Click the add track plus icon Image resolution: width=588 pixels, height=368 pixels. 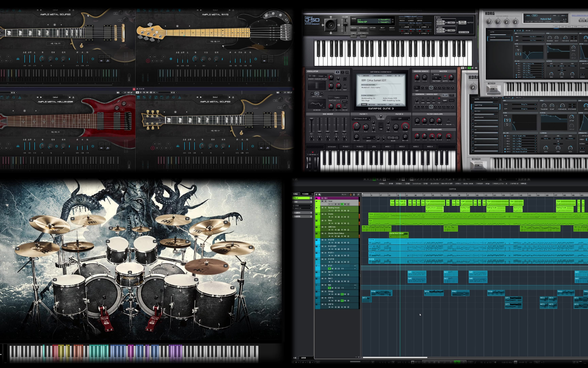click(x=316, y=195)
